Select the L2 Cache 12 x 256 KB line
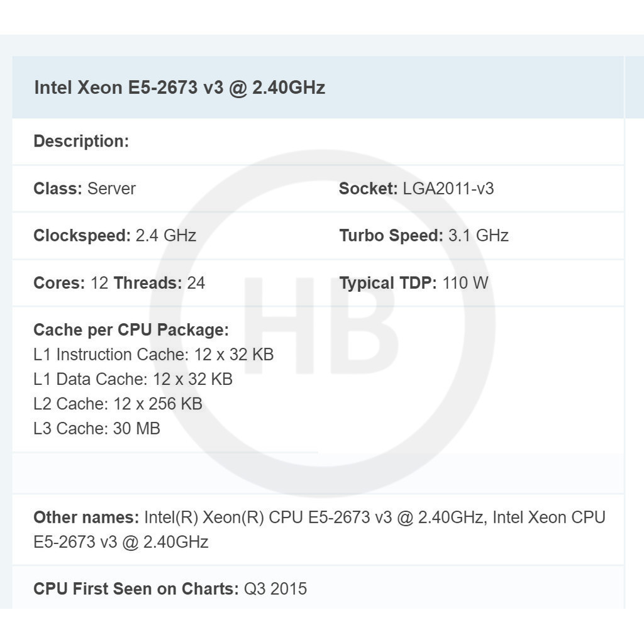The width and height of the screenshot is (644, 644). [118, 404]
